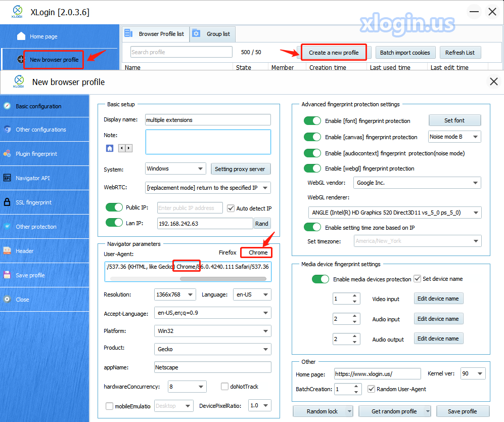Click Setting proxy server button

(240, 169)
